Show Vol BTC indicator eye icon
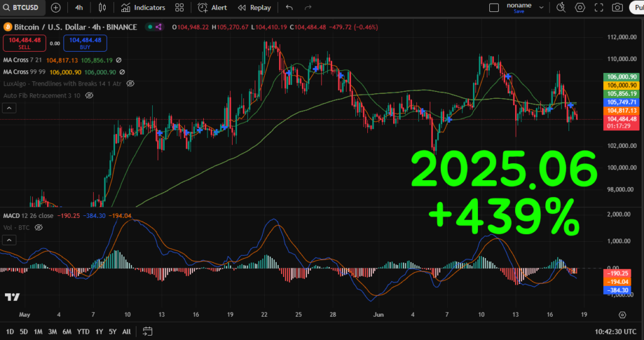The image size is (644, 340). coord(38,227)
